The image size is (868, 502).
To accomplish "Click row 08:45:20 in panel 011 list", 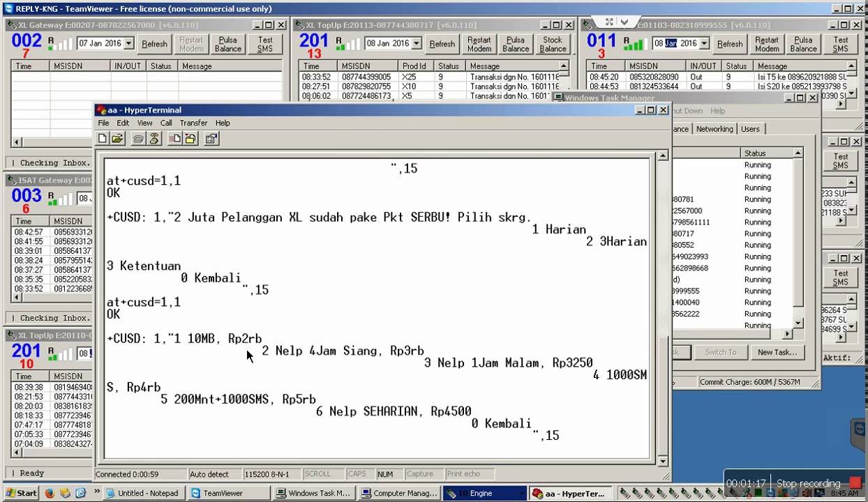I will pos(717,77).
